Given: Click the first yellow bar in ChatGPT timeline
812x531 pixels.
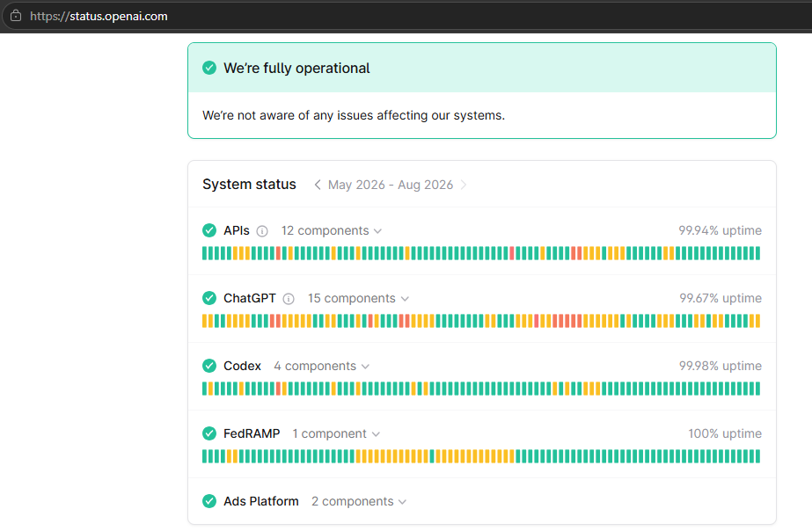Looking at the screenshot, I should point(205,321).
